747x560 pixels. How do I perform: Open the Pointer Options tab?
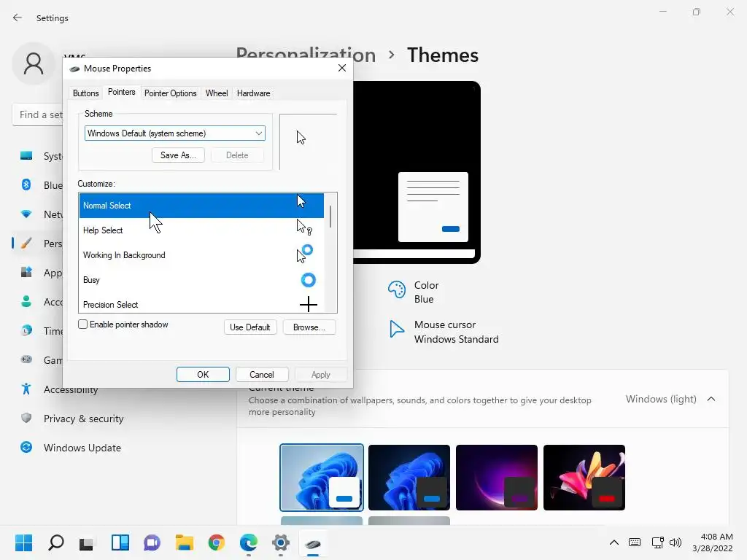pyautogui.click(x=170, y=93)
